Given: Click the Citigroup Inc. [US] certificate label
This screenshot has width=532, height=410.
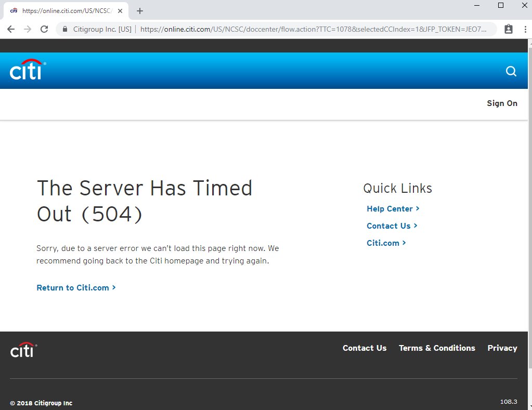Looking at the screenshot, I should pyautogui.click(x=102, y=29).
